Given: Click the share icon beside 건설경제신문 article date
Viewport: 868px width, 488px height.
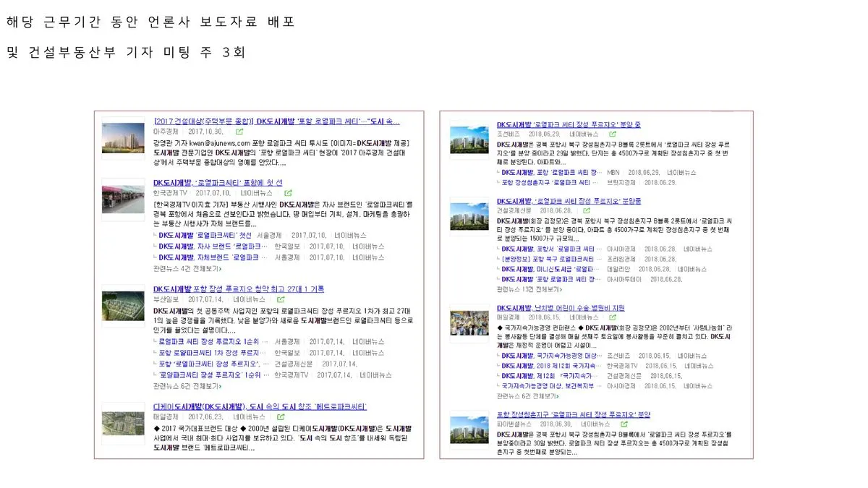Looking at the screenshot, I should coord(587,210).
